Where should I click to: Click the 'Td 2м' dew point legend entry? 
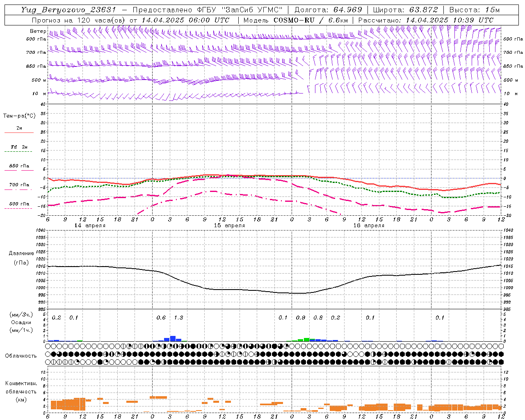[x=19, y=147]
